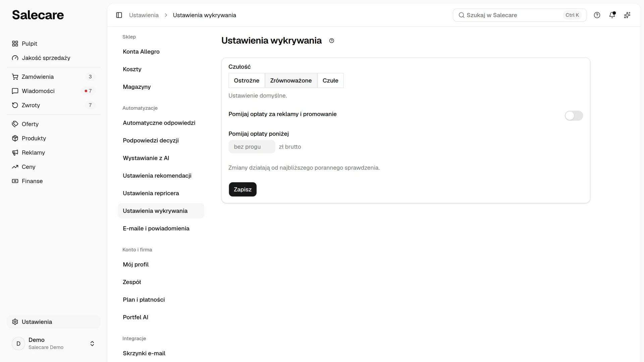Screen dimensions: 644x362
Task: Open Mój profil page
Action: pyautogui.click(x=161, y=264)
